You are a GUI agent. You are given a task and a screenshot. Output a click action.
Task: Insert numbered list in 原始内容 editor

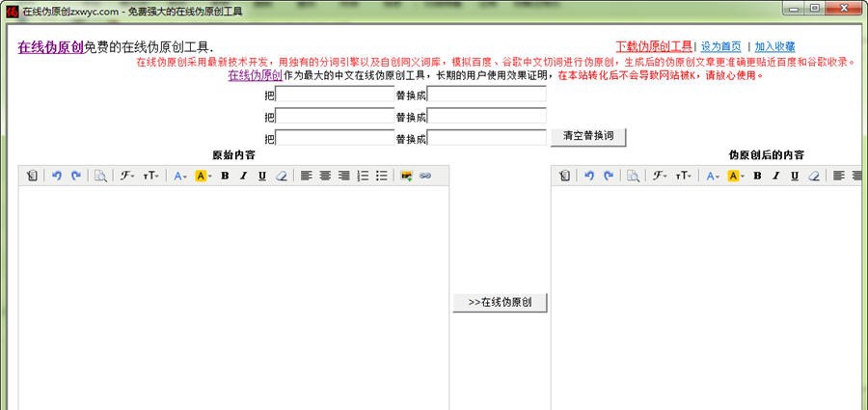(363, 176)
